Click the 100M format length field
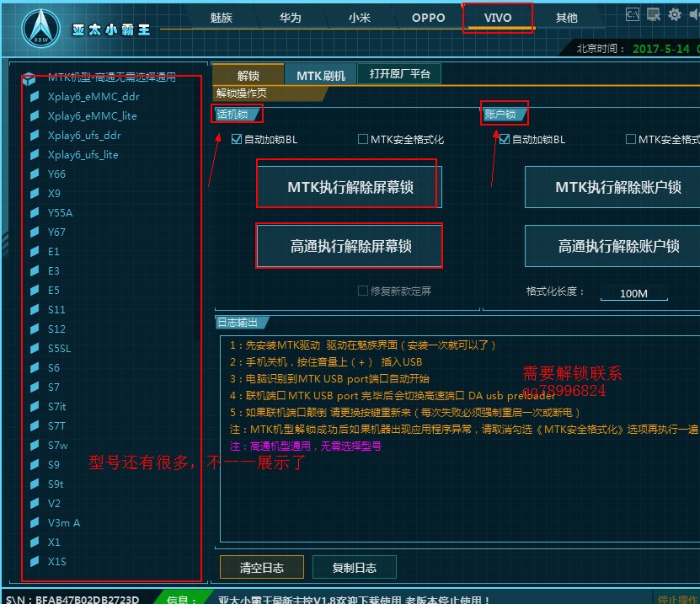This screenshot has height=604, width=700. pos(634,293)
